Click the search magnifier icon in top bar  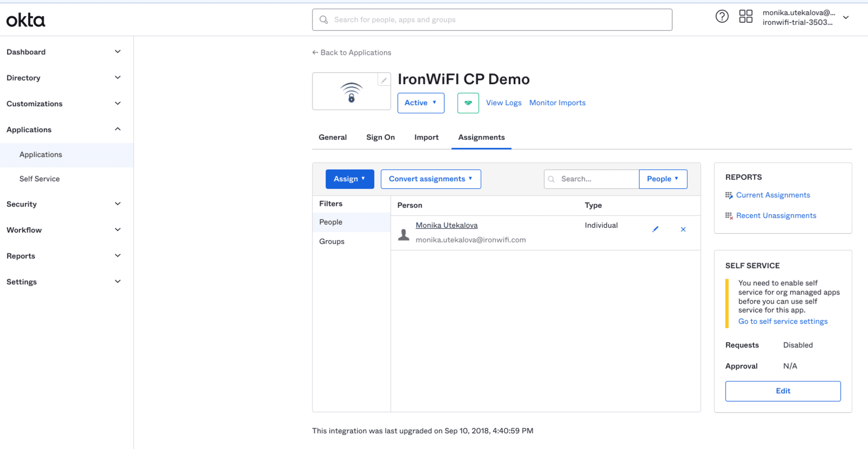[324, 20]
